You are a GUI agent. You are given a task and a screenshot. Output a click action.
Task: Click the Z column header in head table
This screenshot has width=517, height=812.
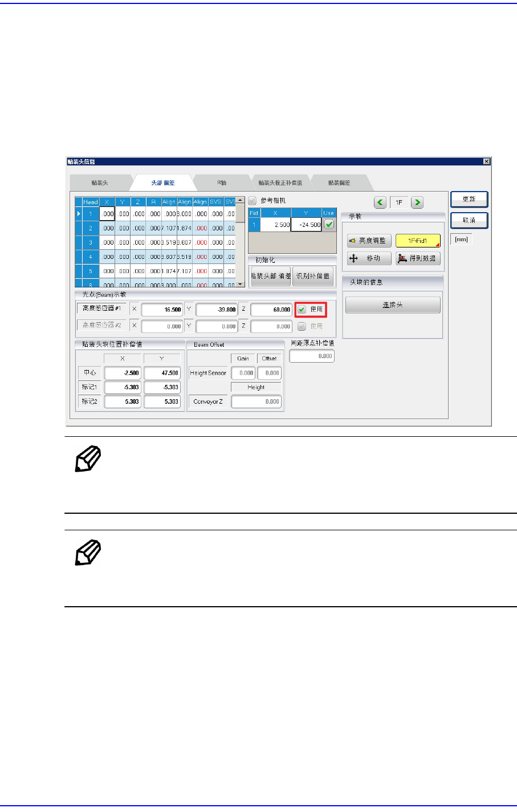tap(138, 202)
